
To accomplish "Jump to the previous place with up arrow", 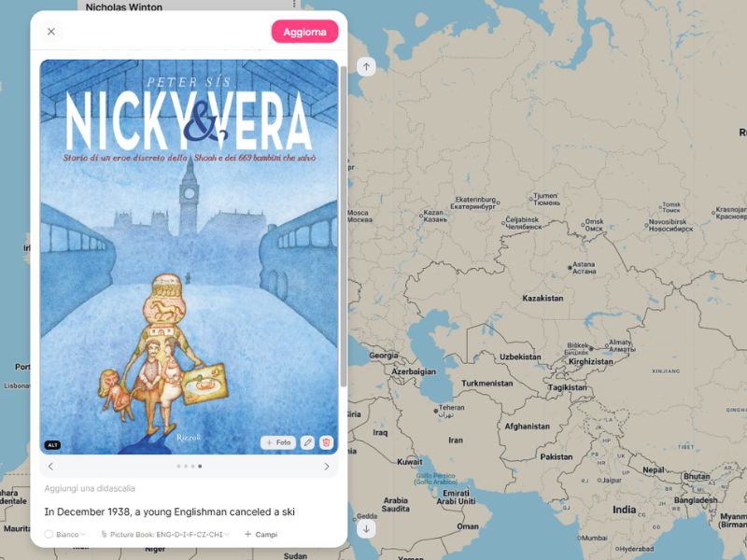I will pos(366,66).
